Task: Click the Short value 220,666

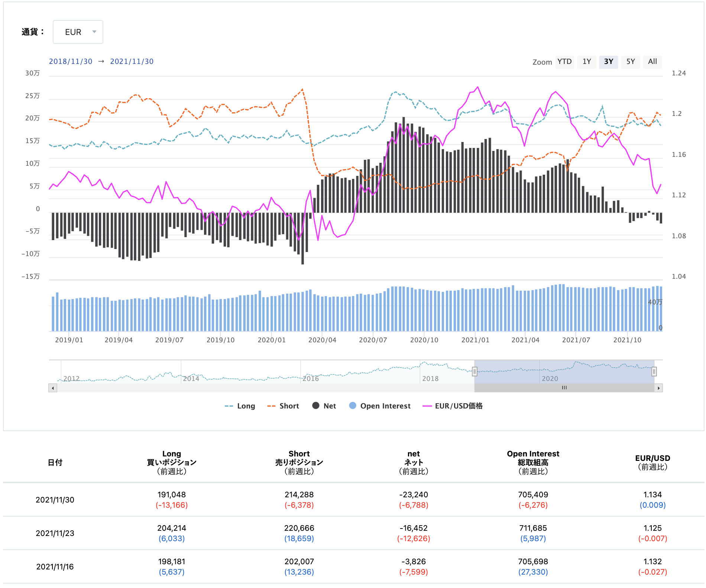Action: (x=299, y=528)
